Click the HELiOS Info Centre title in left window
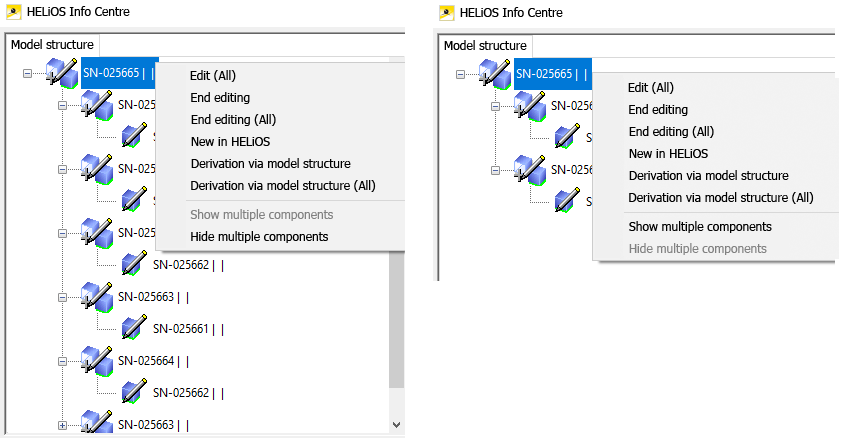This screenshot has height=438, width=846. click(x=78, y=11)
